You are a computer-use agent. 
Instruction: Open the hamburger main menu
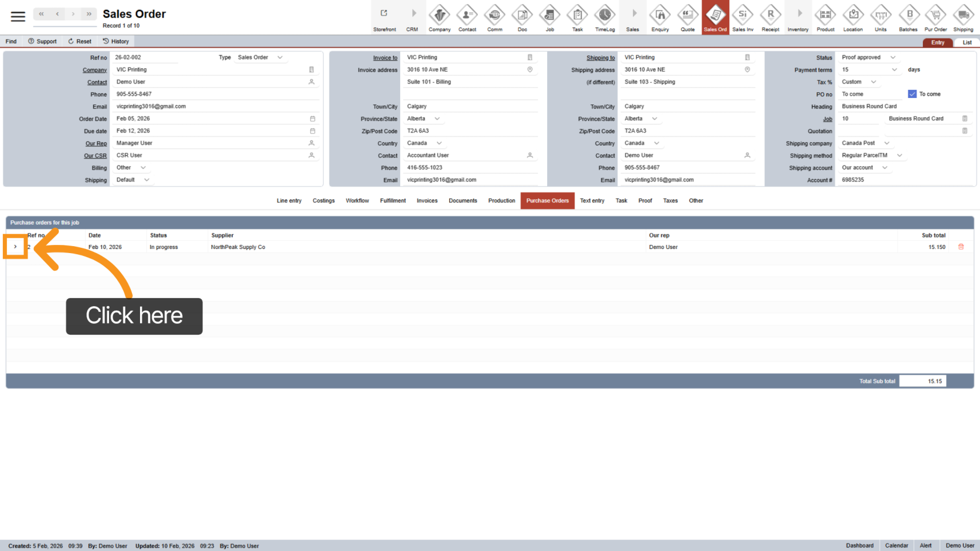18,17
